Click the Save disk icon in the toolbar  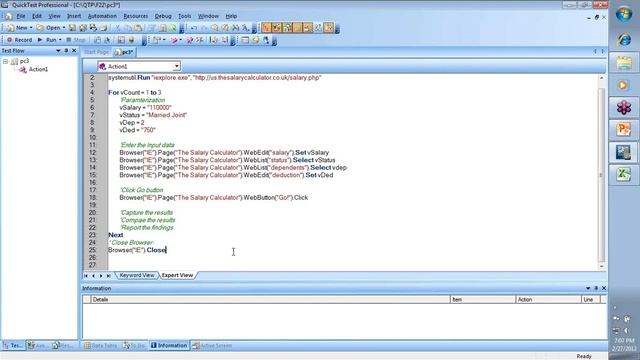[x=72, y=28]
